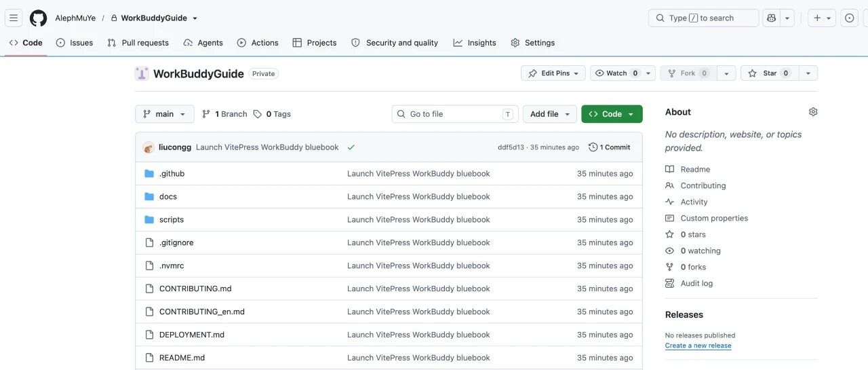View the 0 stars link

coord(686,234)
